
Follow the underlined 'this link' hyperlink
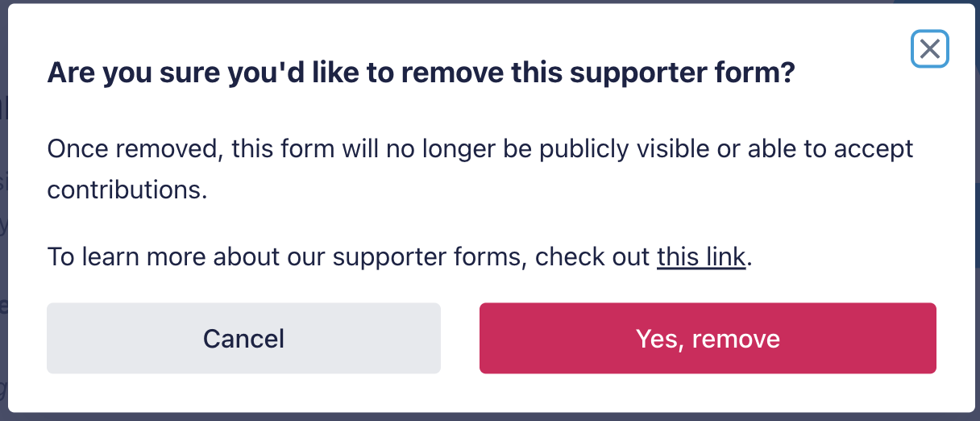click(700, 256)
